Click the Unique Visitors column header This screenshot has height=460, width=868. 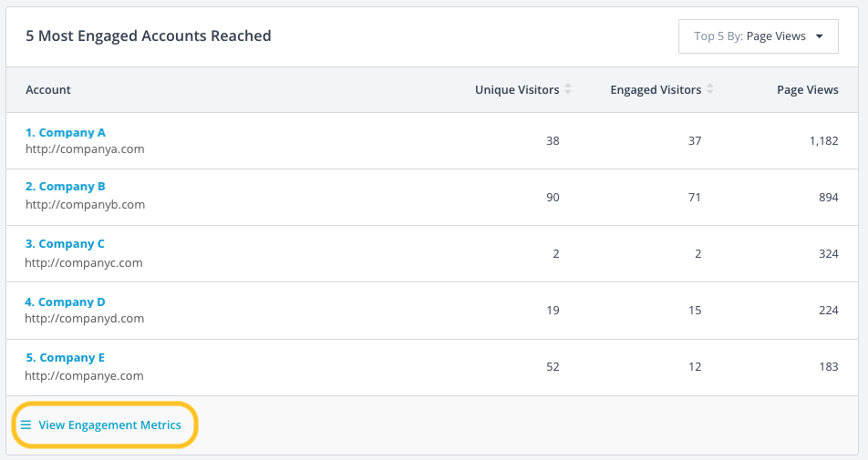(517, 90)
